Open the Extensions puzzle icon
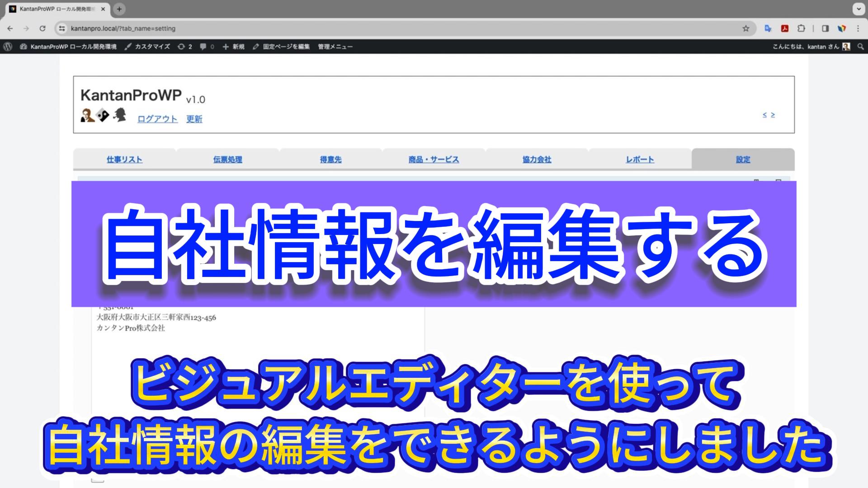Viewport: 868px width, 488px height. 801,28
